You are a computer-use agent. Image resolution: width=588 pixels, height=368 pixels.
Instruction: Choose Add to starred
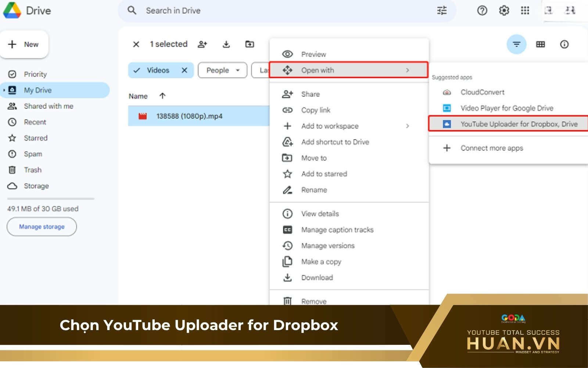click(349, 174)
